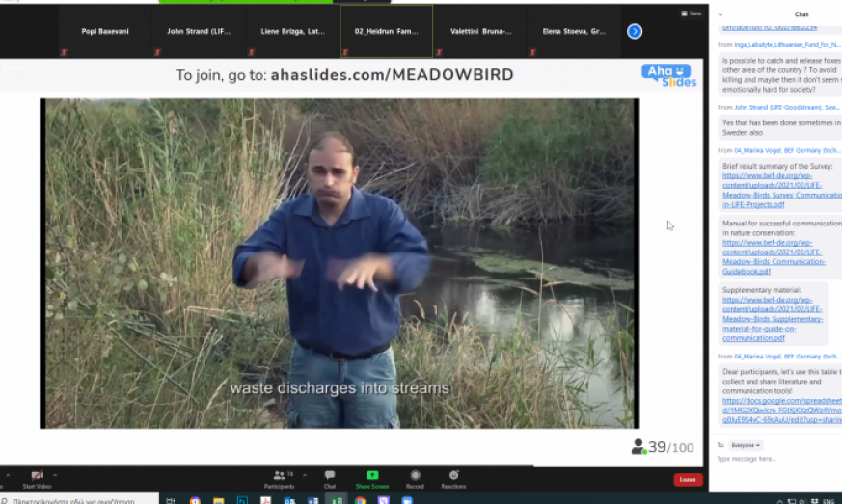Click the 39/100 participant counter icon
This screenshot has height=504, width=842.
pyautogui.click(x=638, y=446)
